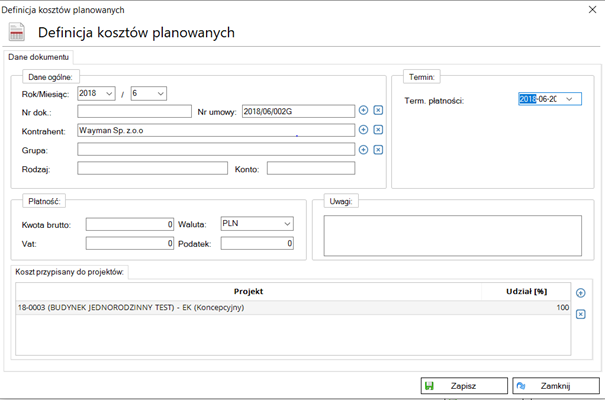Viewport: 605px width, 400px height.
Task: Clear the Nr umowy field with its X icon
Action: coord(378,110)
